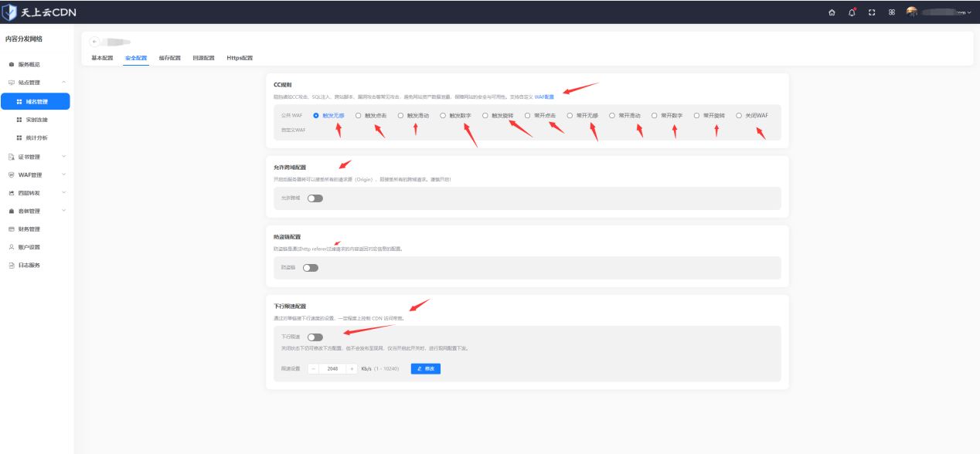Click the Kb/s unit label
The image size is (980, 454).
pos(366,369)
